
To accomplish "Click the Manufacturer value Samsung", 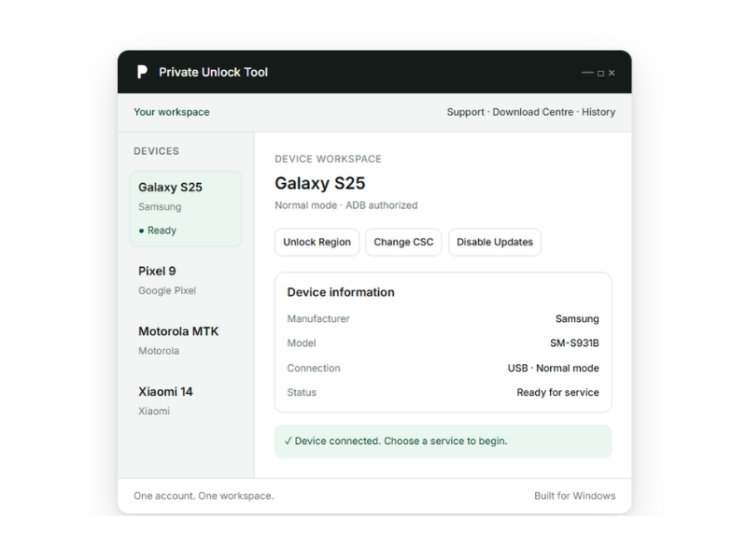I will click(577, 318).
